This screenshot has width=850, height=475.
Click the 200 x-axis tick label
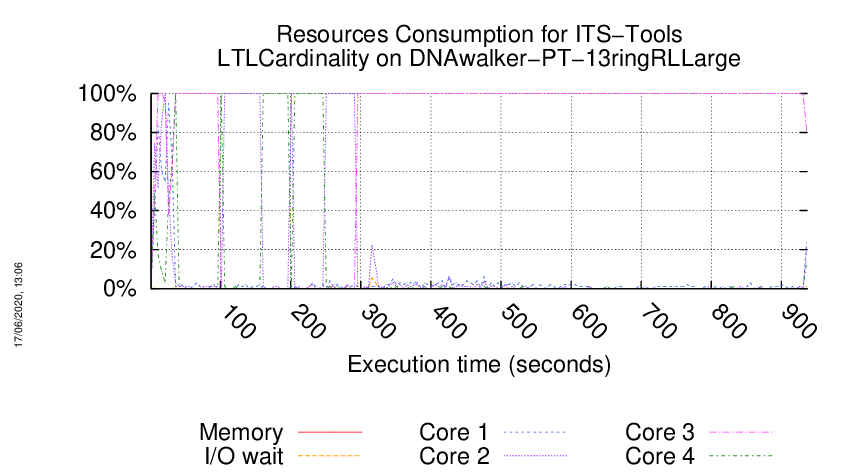(x=308, y=323)
